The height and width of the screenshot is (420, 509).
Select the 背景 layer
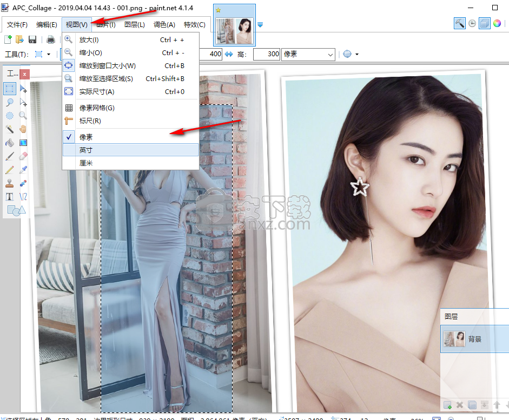[x=474, y=339]
